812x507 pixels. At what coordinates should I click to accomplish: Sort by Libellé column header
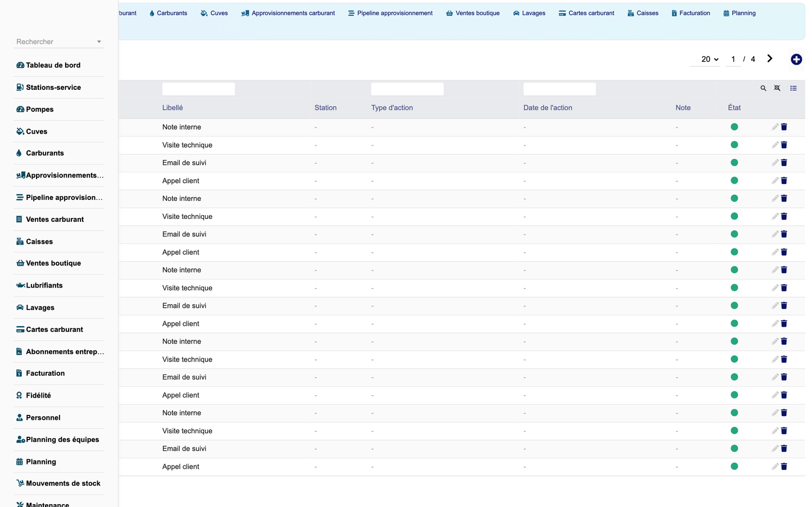pos(173,108)
